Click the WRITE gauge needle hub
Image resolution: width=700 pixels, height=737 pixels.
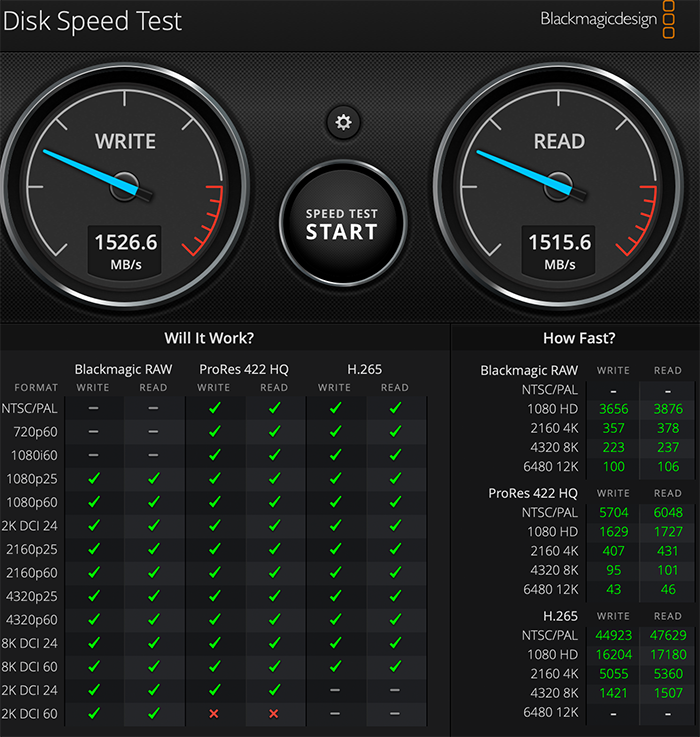[125, 186]
